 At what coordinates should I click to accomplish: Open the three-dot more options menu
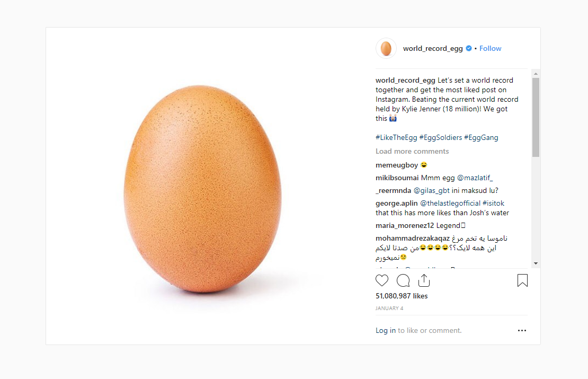click(522, 331)
